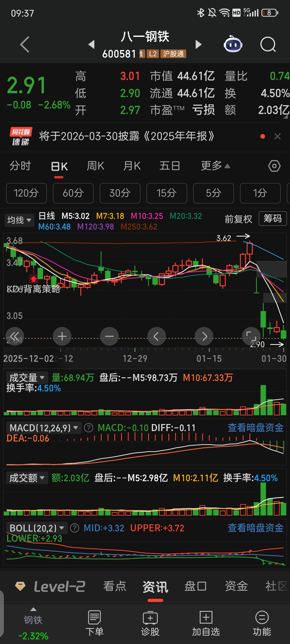The image size is (290, 644).
Task: Switch to 周K tab
Action: point(95,166)
